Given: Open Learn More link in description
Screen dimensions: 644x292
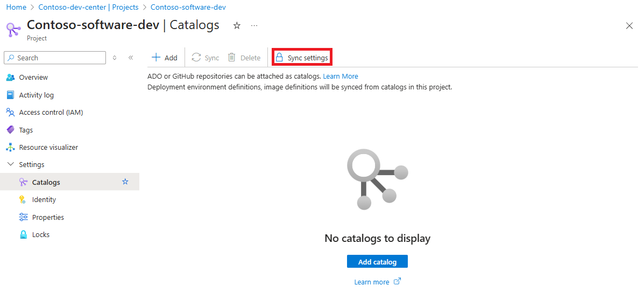Looking at the screenshot, I should coord(341,76).
